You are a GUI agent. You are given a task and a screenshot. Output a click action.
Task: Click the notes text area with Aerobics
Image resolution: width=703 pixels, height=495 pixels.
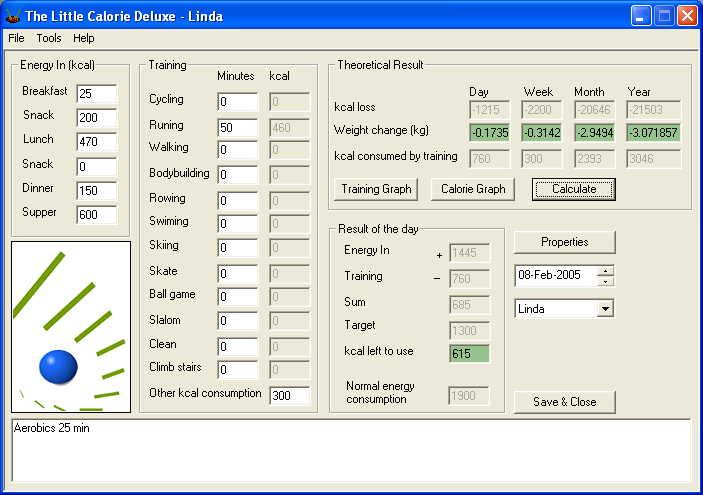[x=351, y=450]
